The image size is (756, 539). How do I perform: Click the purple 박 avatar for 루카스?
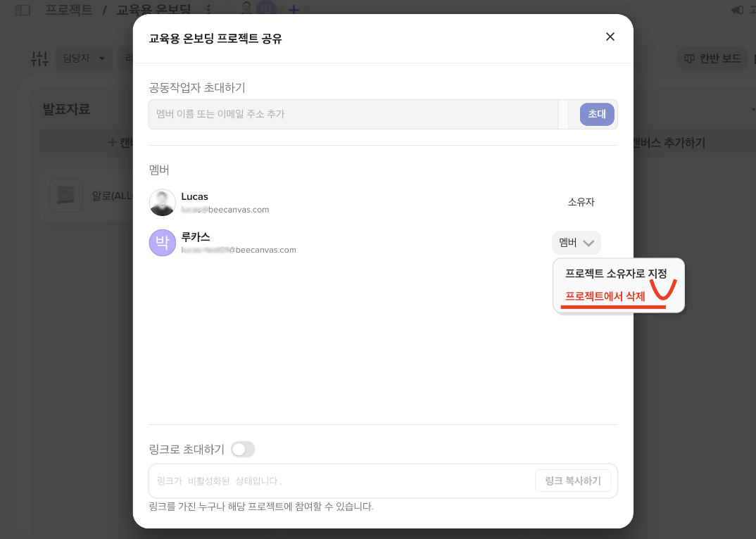click(163, 243)
